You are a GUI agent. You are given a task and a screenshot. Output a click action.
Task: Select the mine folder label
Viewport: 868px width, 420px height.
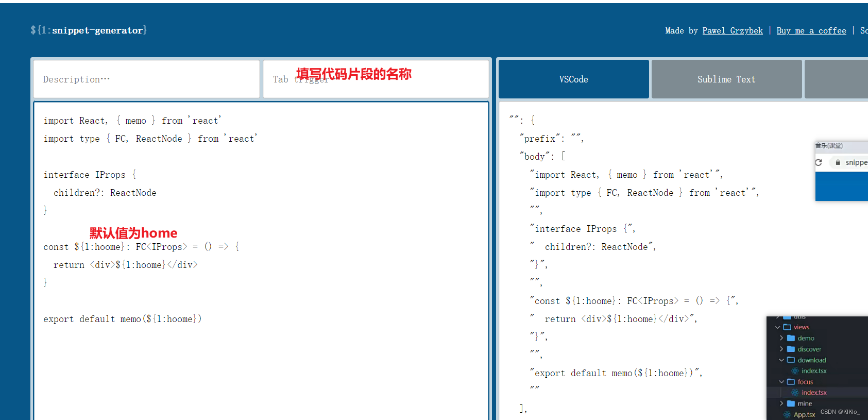(805, 404)
